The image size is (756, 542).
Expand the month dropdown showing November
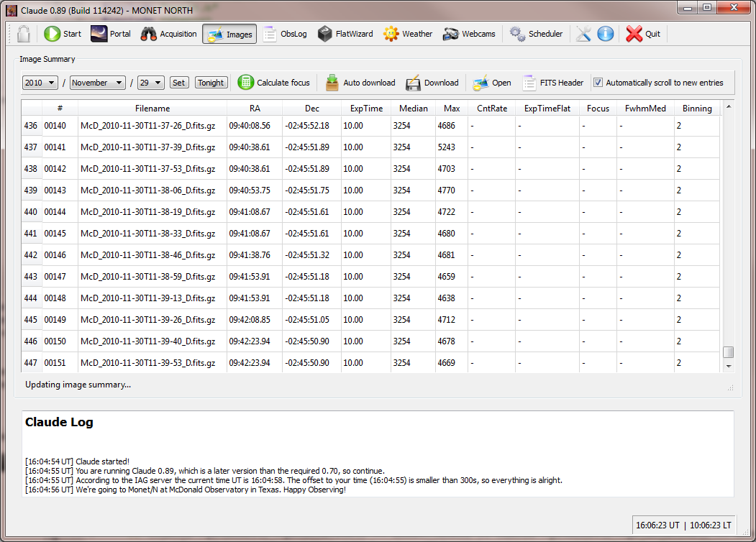pyautogui.click(x=98, y=83)
